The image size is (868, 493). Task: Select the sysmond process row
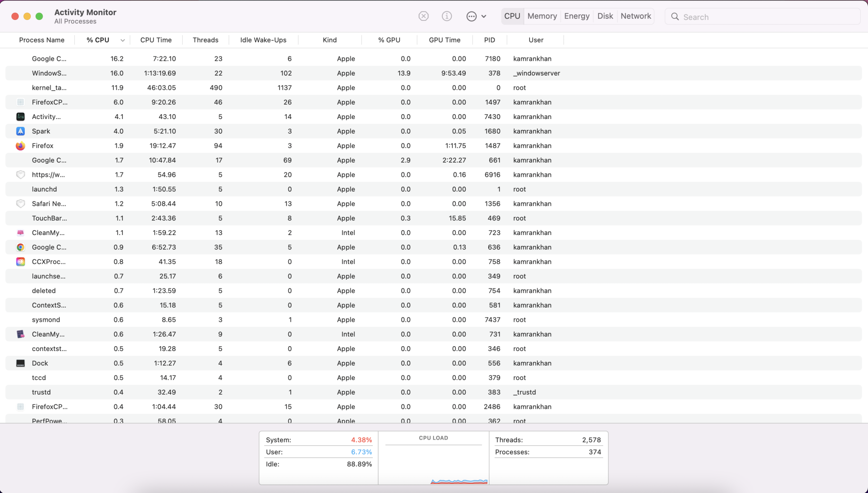pyautogui.click(x=434, y=320)
